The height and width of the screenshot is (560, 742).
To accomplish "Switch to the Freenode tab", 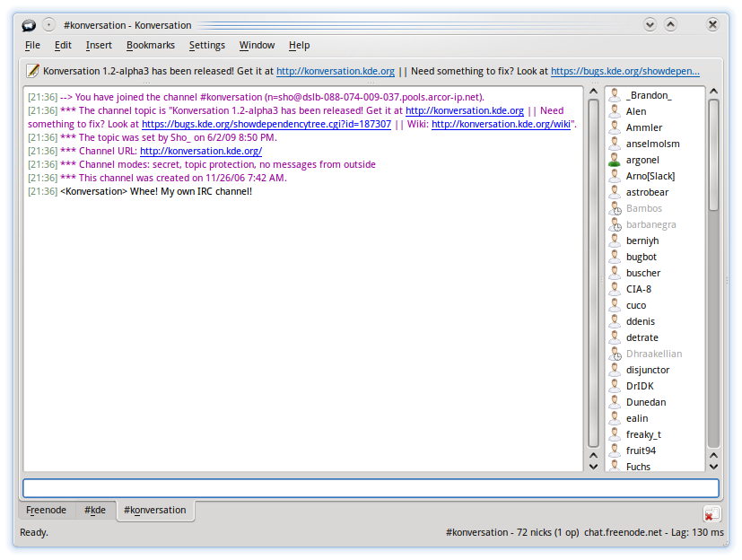I will 46,510.
